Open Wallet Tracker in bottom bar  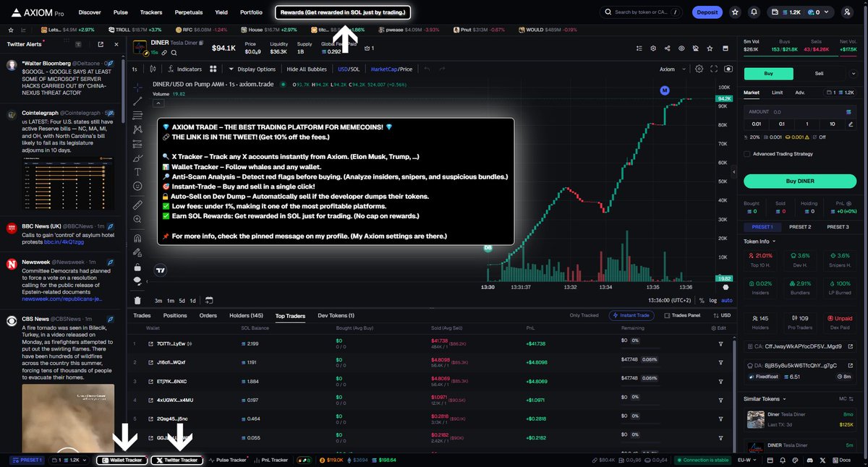tap(122, 460)
